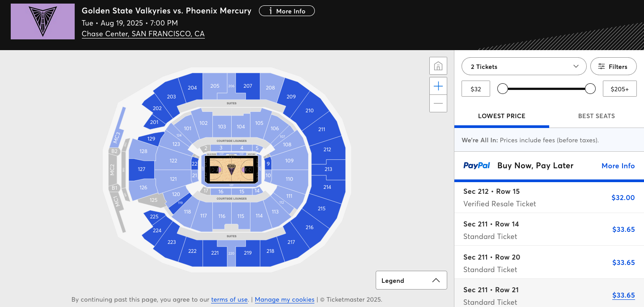Open the 2 Tickets quantity dropdown

[524, 66]
